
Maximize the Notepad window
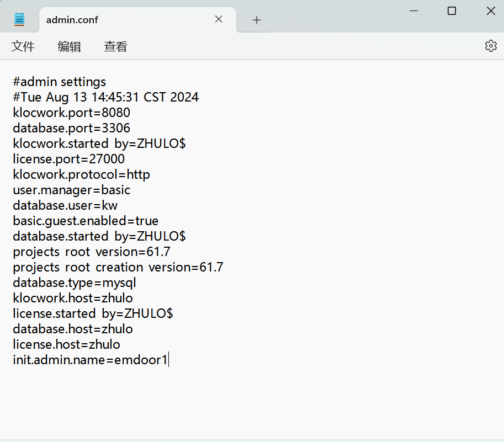(452, 10)
